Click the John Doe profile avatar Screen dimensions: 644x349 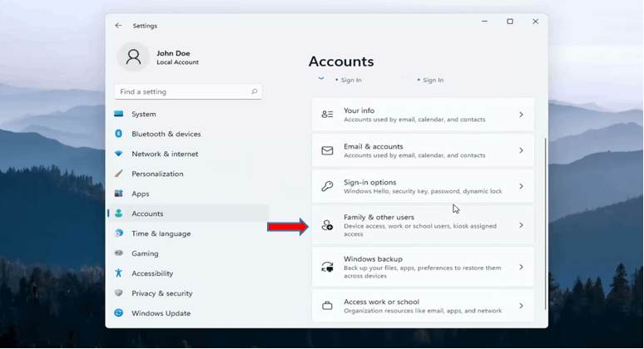click(133, 57)
